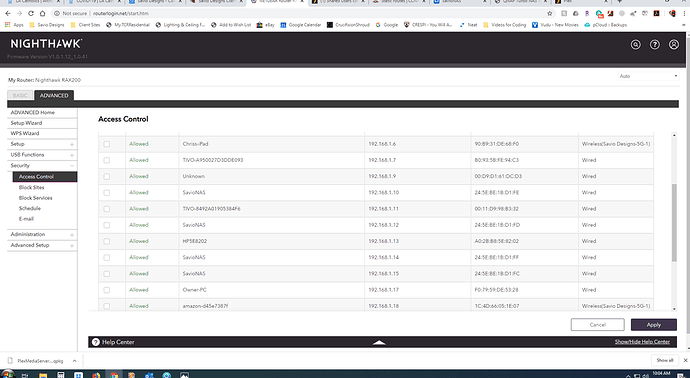Select checkbox for Chriss-iPad device
The image size is (690, 378).
pos(106,144)
